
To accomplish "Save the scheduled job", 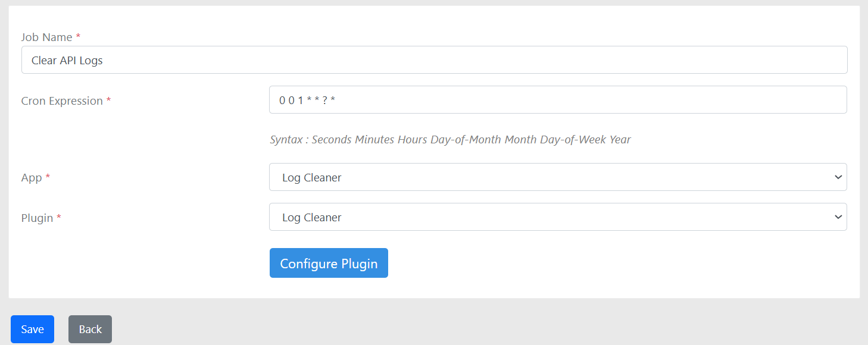I will point(32,329).
